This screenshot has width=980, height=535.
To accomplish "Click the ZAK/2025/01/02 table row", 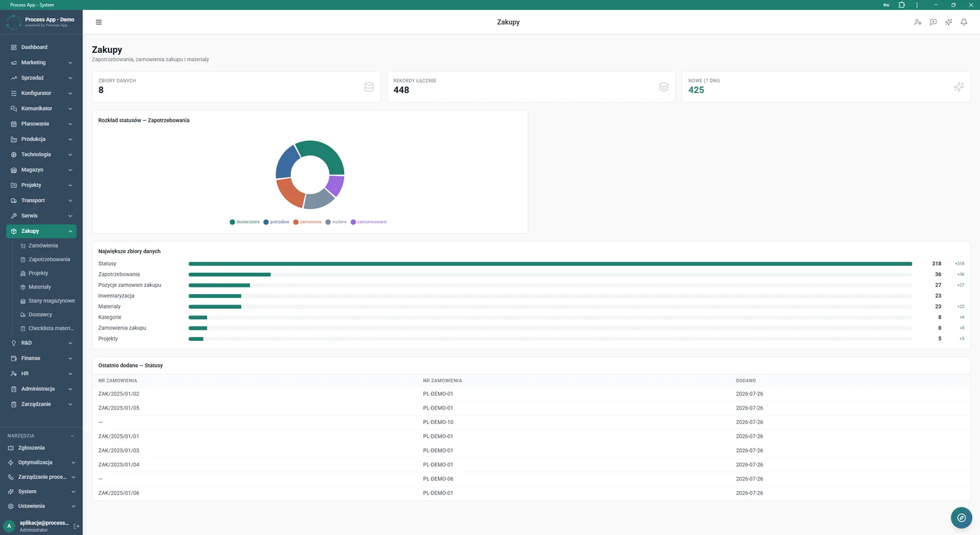I will pyautogui.click(x=531, y=394).
